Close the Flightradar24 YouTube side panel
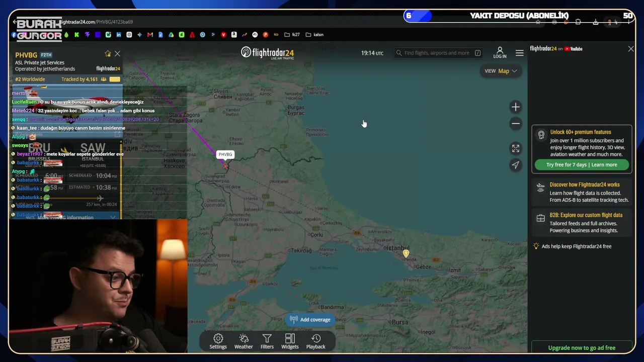Screen dimensions: 644x362 [631, 49]
